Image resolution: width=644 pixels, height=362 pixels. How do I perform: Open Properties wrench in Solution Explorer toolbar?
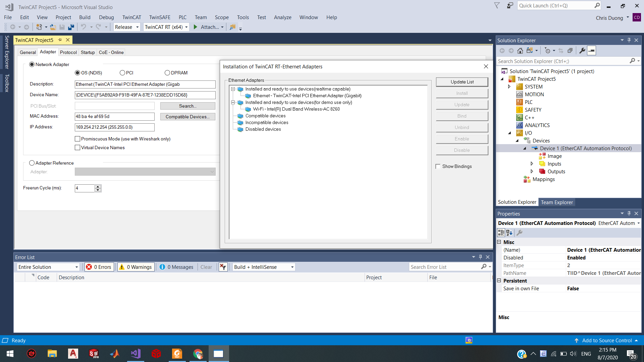pos(582,51)
